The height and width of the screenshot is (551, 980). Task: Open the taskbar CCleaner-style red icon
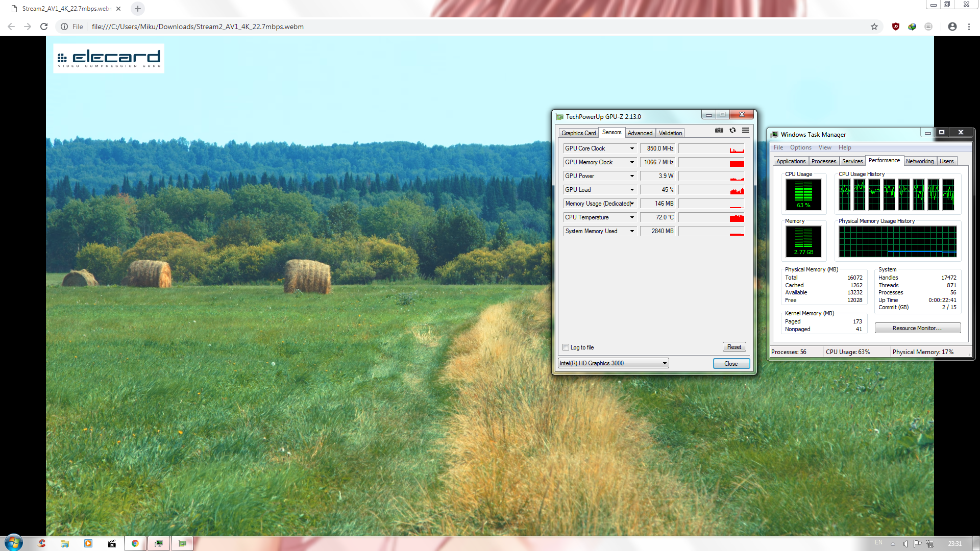[x=42, y=543]
